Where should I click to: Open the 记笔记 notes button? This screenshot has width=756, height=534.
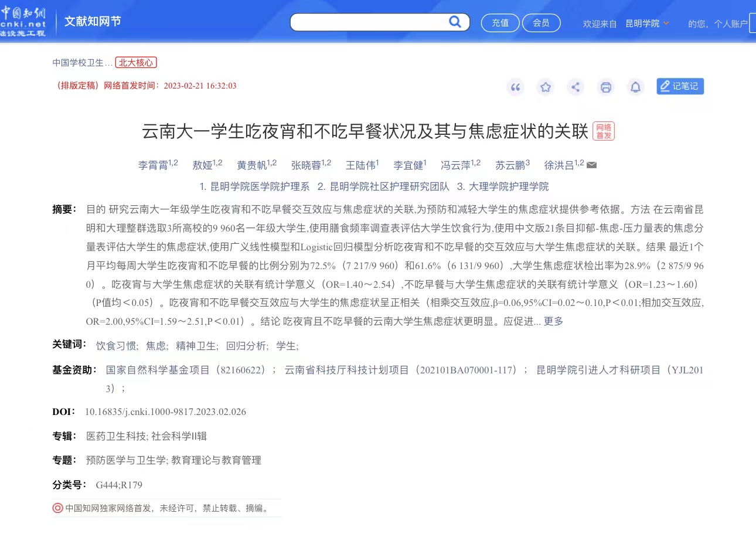[680, 86]
